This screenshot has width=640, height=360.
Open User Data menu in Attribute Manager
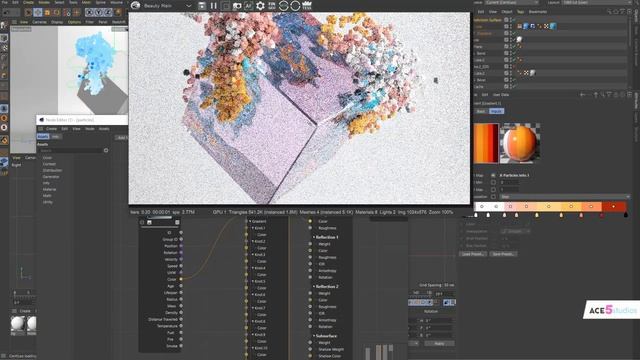point(501,95)
